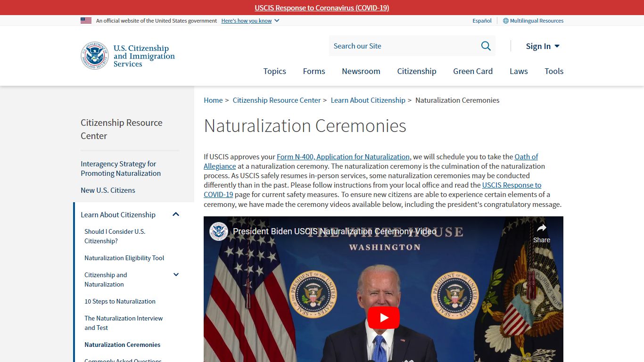Open The Naturalization Interview and Test
This screenshot has width=644, height=362.
(124, 323)
